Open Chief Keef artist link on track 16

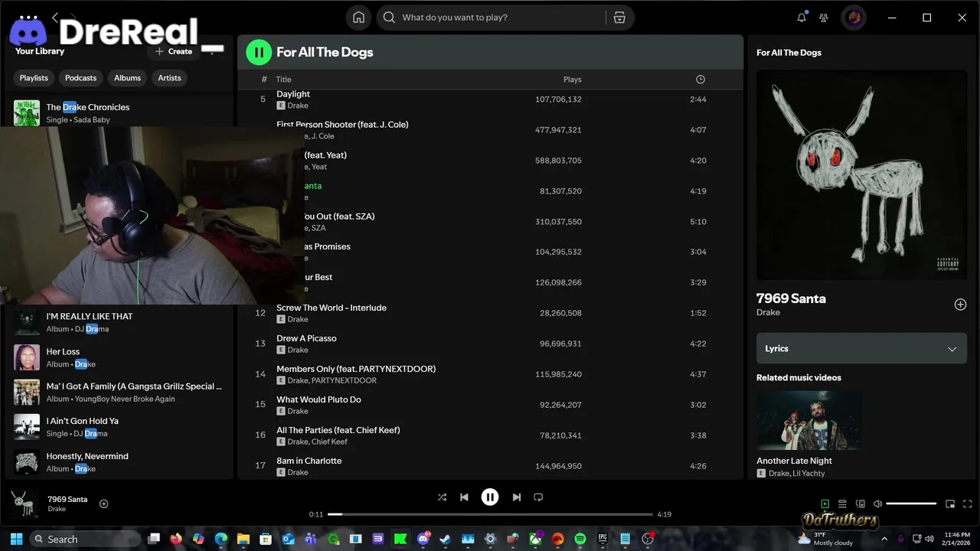[329, 442]
